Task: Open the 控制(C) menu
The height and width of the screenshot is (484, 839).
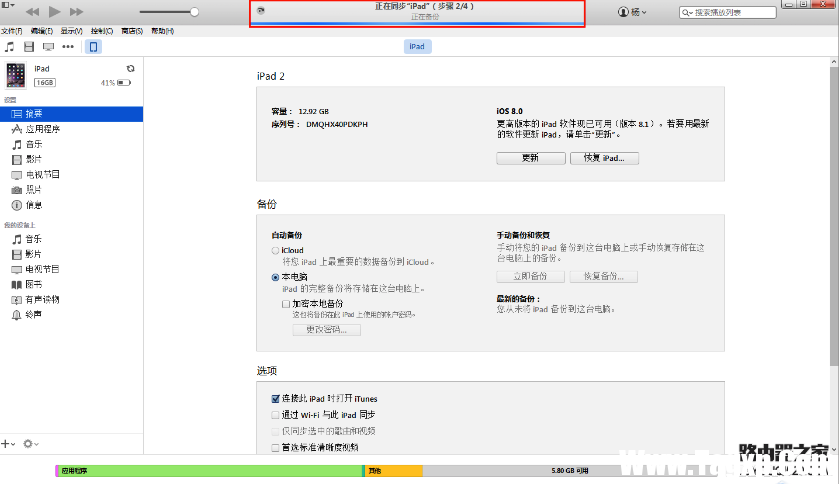Action: [x=102, y=31]
